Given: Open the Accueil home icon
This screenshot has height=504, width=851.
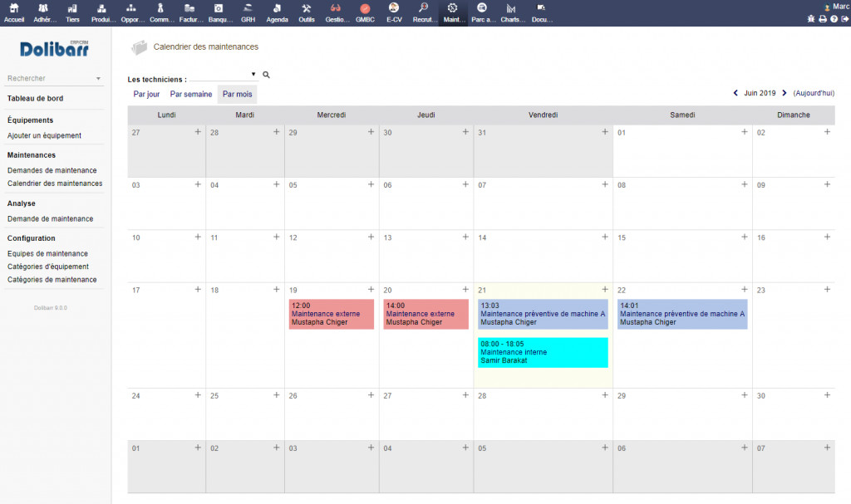Looking at the screenshot, I should pyautogui.click(x=14, y=8).
